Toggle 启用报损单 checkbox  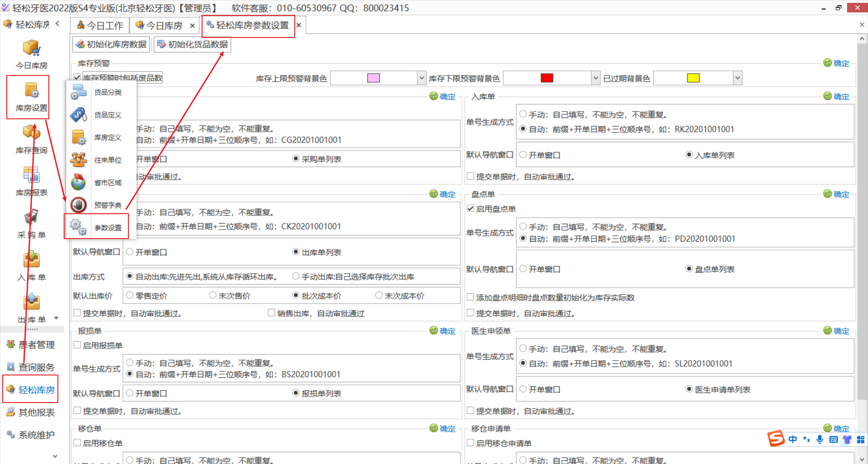[77, 345]
